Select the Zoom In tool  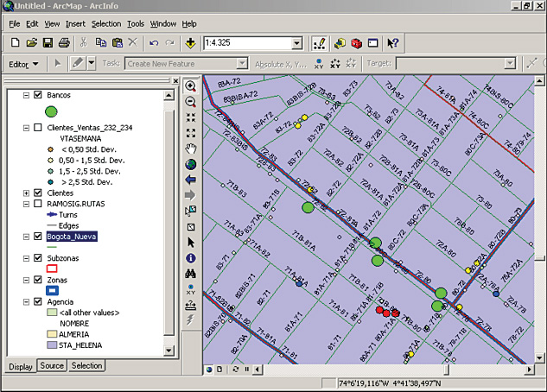[191, 85]
